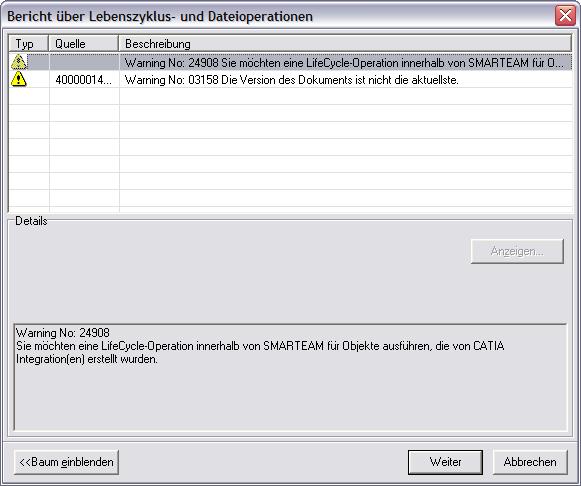581x486 pixels.
Task: Click the first empty description row under the warnings
Action: (x=345, y=96)
